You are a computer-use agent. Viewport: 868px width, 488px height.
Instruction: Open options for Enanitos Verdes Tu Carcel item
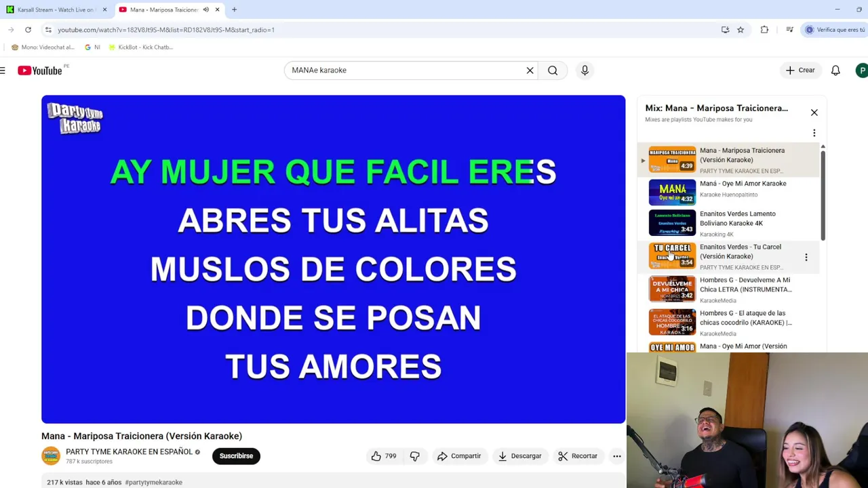tap(806, 258)
